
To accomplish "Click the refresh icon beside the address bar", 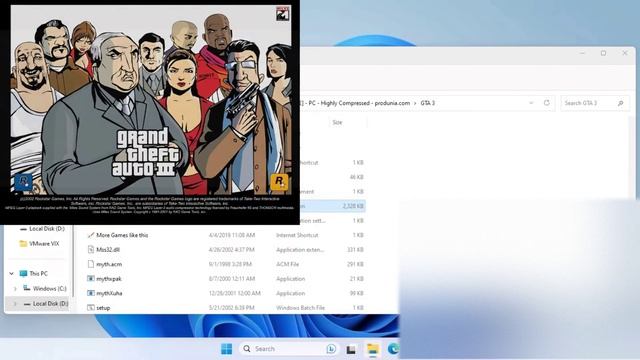I will tap(547, 103).
